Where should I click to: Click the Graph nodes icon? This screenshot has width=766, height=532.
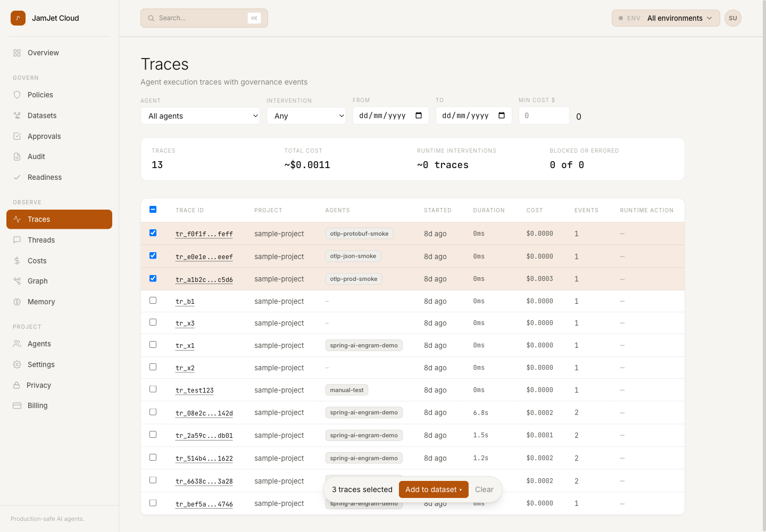[x=17, y=281]
